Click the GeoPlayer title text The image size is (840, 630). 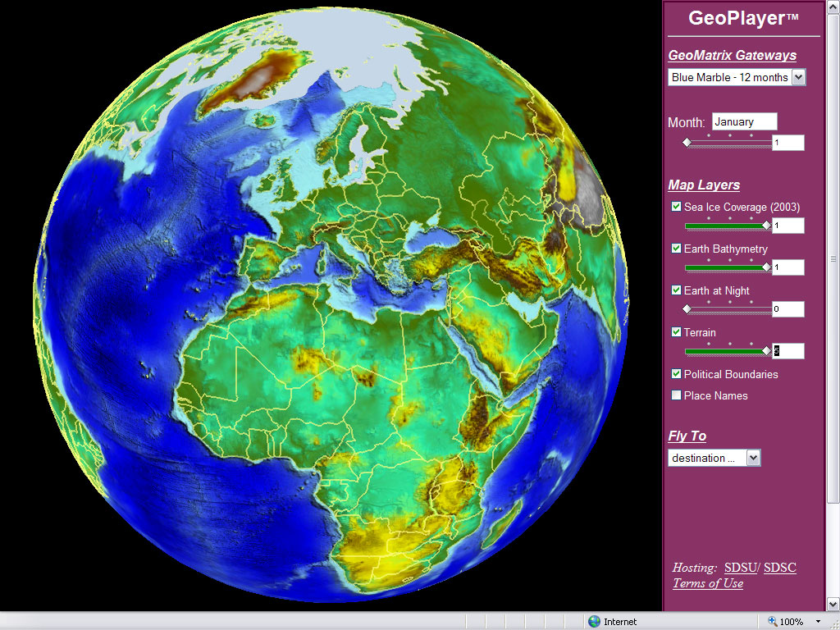coord(743,18)
